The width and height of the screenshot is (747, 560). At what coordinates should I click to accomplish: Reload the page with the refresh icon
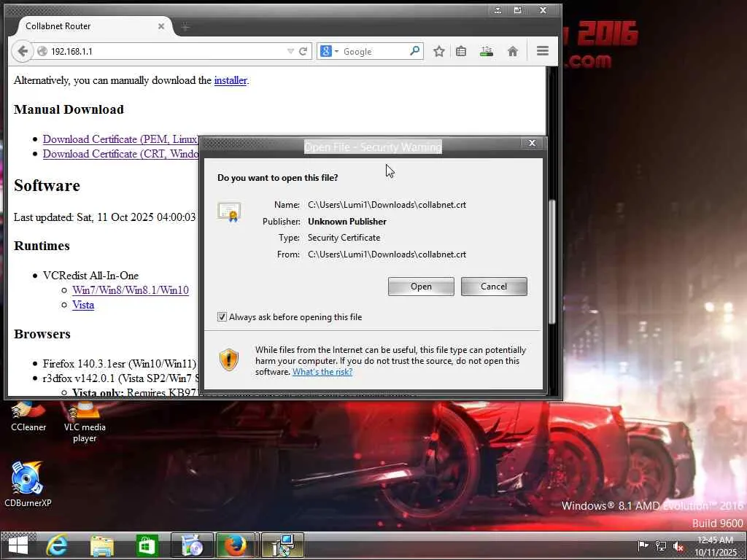pyautogui.click(x=303, y=52)
